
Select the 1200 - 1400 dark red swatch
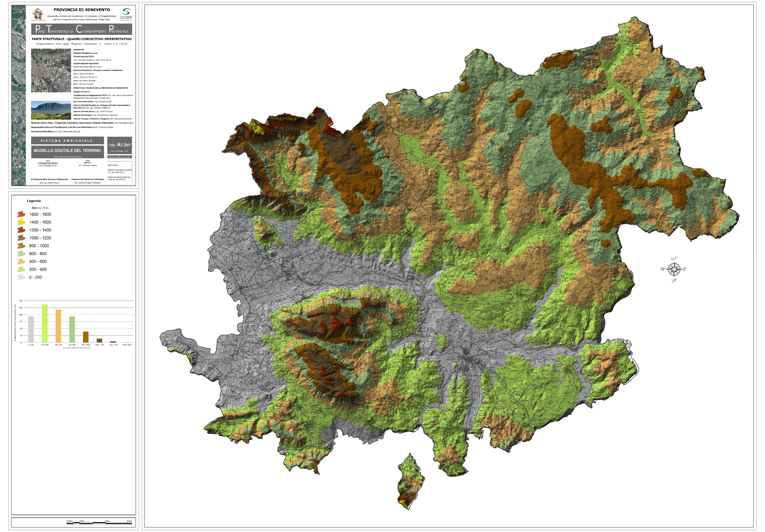click(21, 230)
